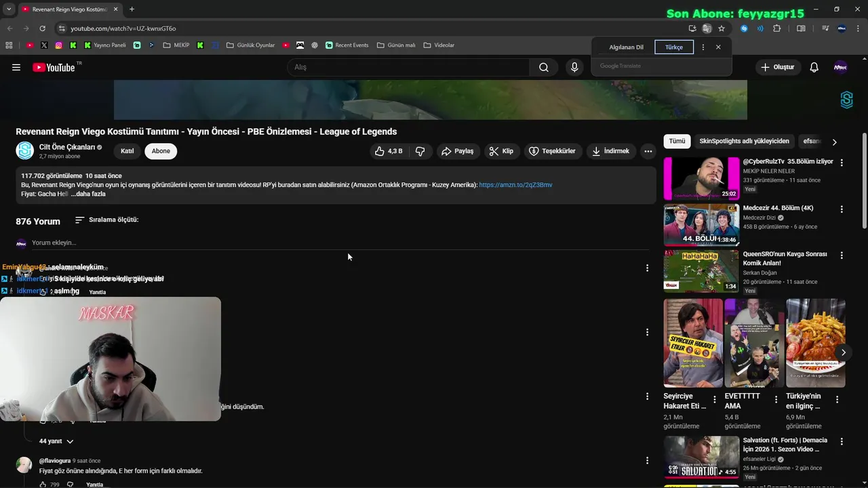Image resolution: width=868 pixels, height=488 pixels.
Task: Dislike the video
Action: click(x=420, y=151)
